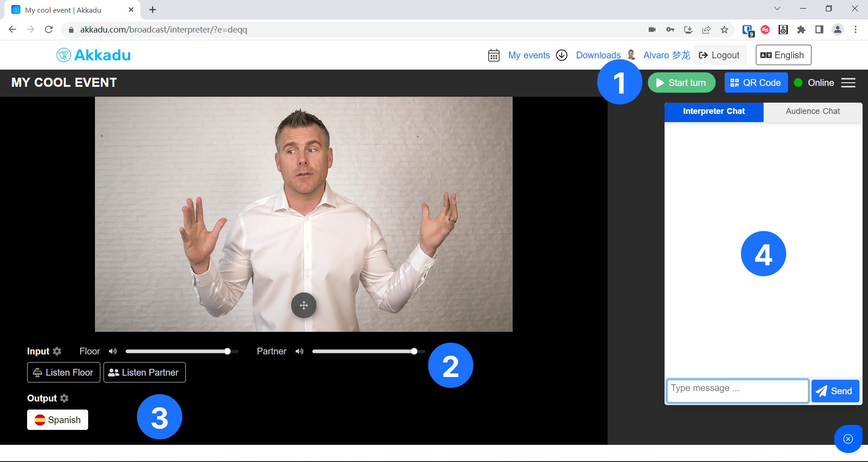868x462 pixels.
Task: Open the English language selector
Action: point(783,55)
